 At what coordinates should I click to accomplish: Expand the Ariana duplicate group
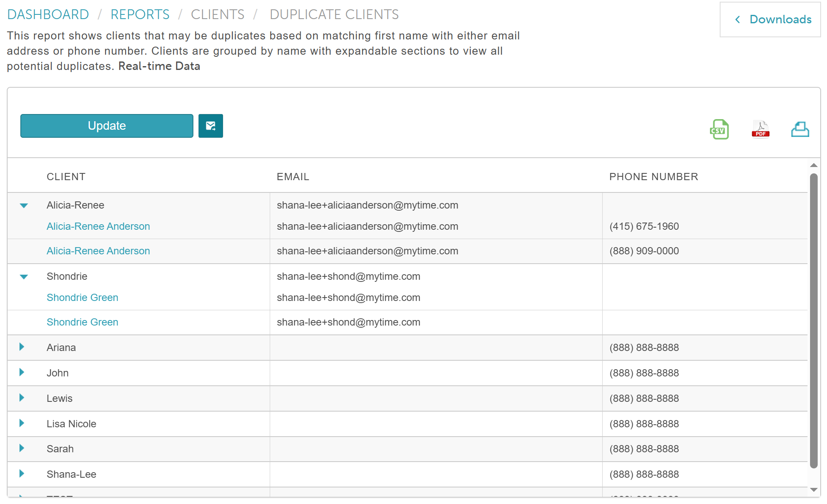point(22,347)
